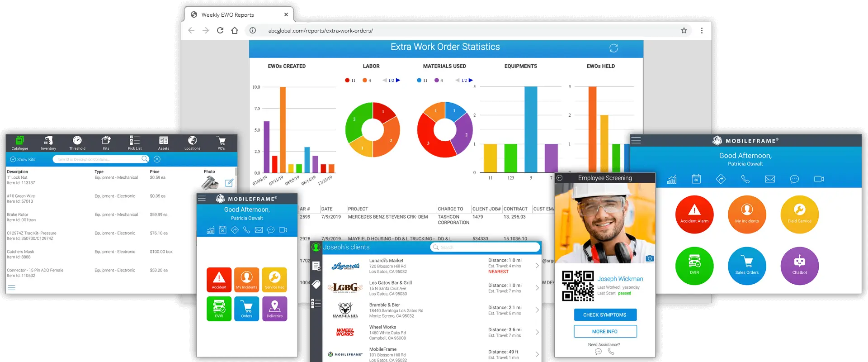Click chat bubble under Need Assistance
The width and height of the screenshot is (868, 362).
(598, 352)
